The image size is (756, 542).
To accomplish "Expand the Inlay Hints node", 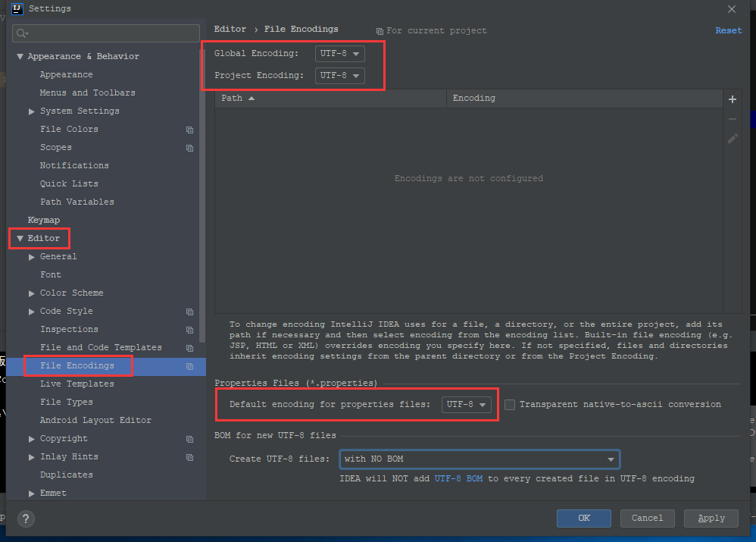I will [x=31, y=457].
